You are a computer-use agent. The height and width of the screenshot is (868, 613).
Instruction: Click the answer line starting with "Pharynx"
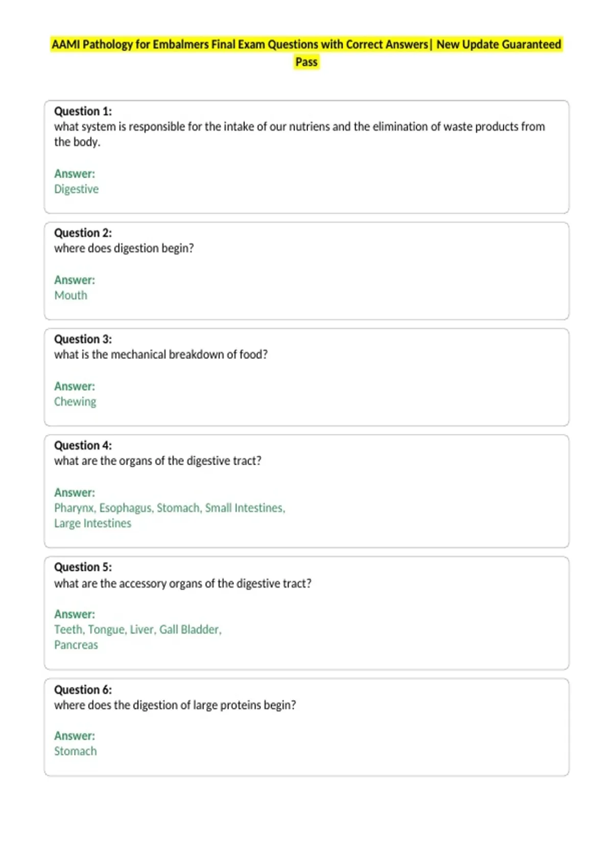click(170, 508)
